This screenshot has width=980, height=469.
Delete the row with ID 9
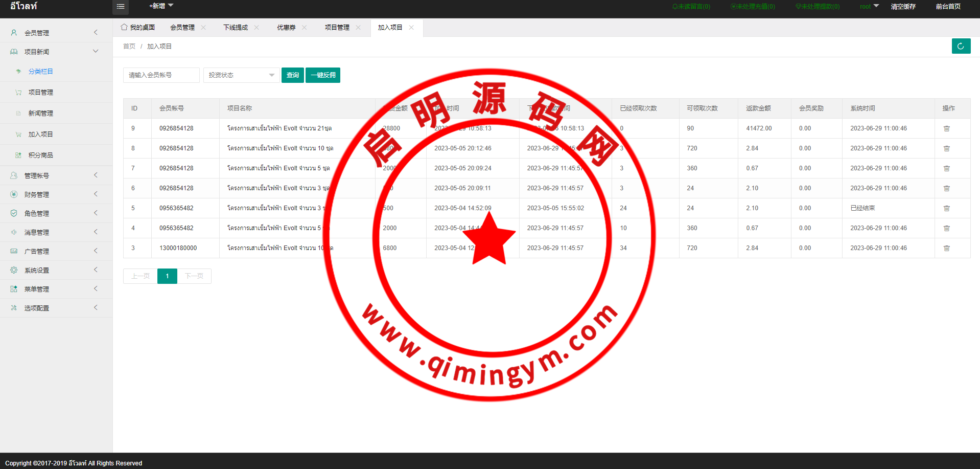(946, 128)
